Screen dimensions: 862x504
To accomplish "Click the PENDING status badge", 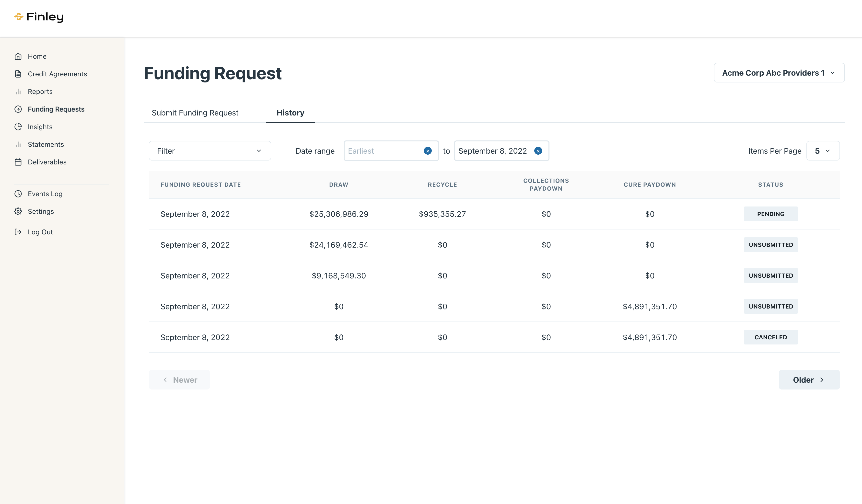I will [x=770, y=214].
